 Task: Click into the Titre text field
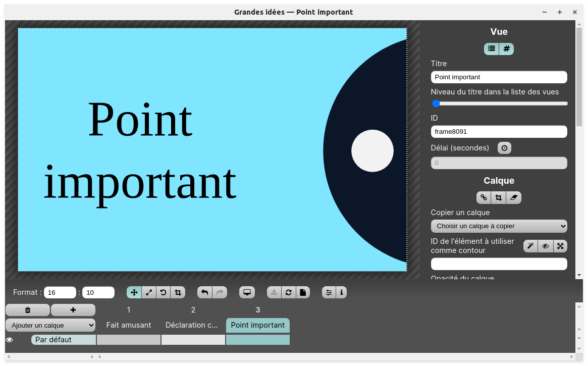(x=499, y=77)
